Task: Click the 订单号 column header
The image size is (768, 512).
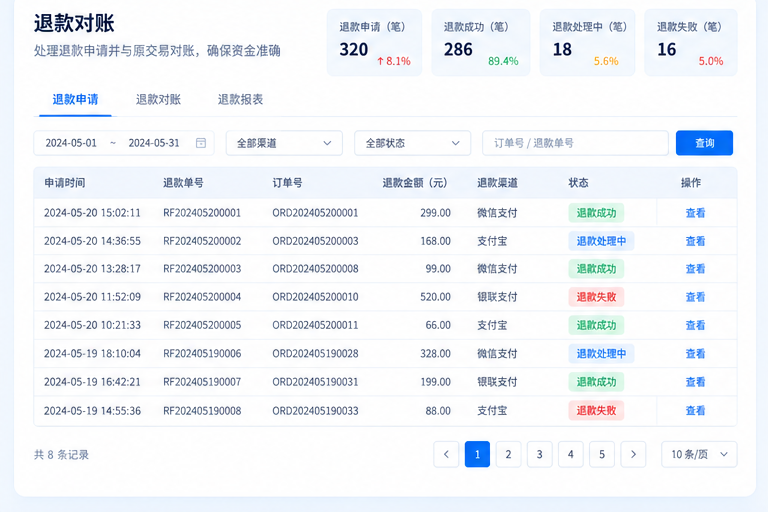Action: click(287, 183)
